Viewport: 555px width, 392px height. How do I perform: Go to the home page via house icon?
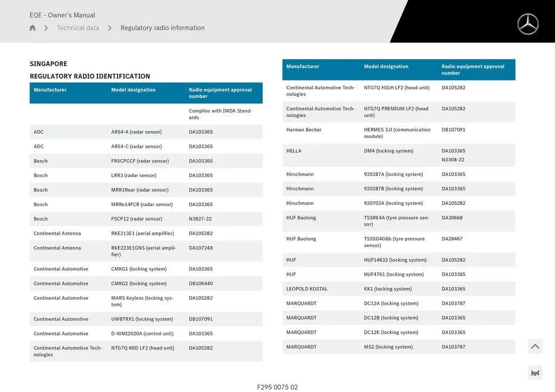(x=33, y=28)
